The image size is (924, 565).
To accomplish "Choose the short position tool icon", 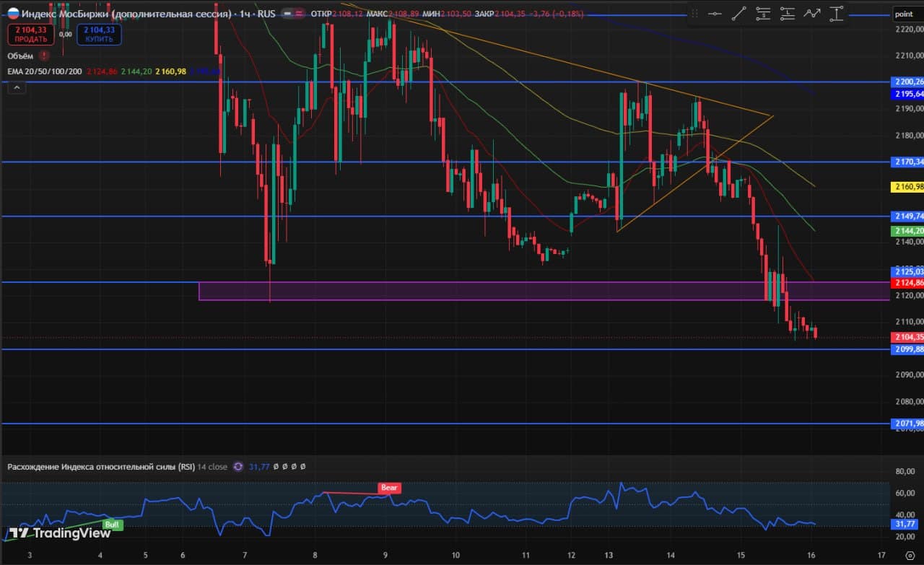I will pos(764,14).
